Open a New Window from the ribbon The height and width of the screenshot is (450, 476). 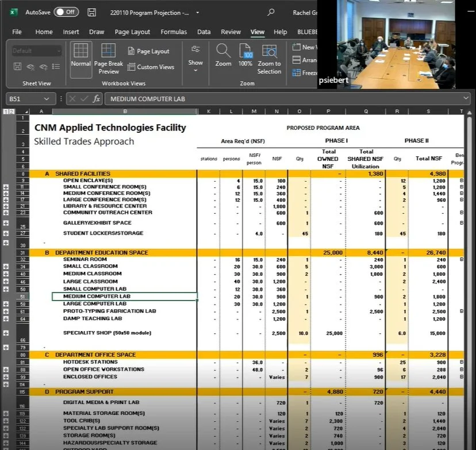point(305,47)
